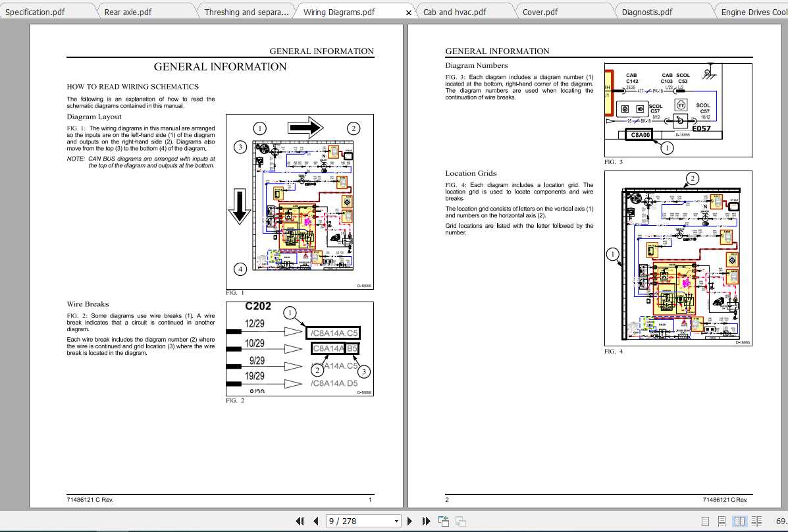Navigate forward in page history
The width and height of the screenshot is (788, 532).
point(459,521)
